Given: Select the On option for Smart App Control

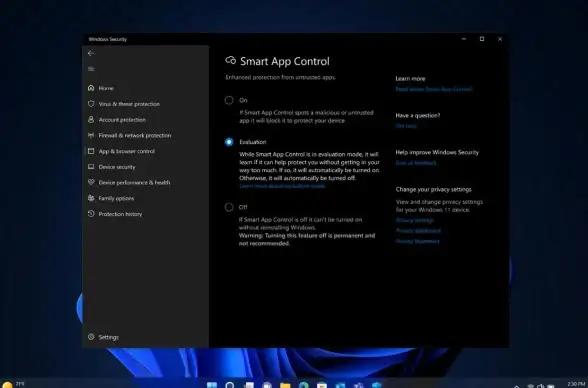Looking at the screenshot, I should (229, 100).
